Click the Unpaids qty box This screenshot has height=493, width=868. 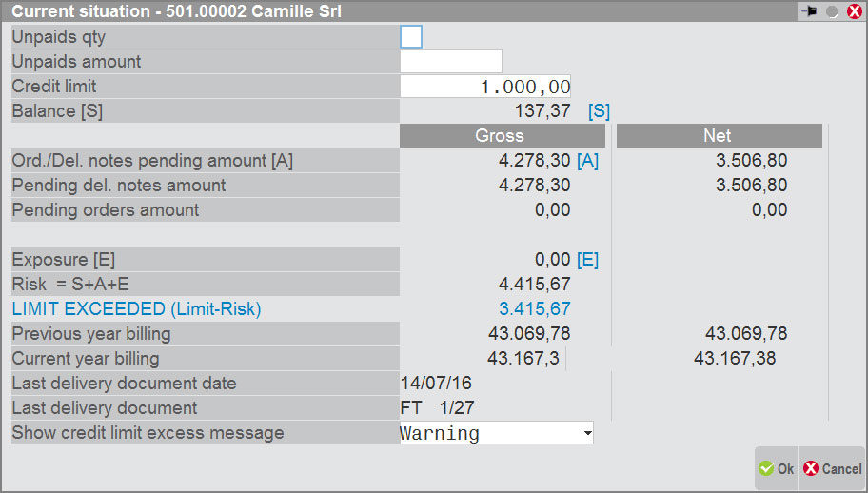411,37
